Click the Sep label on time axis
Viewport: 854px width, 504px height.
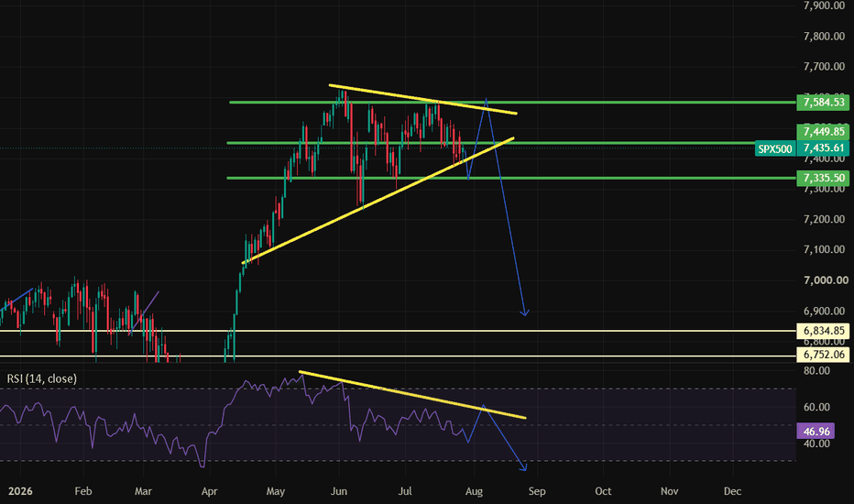536,491
